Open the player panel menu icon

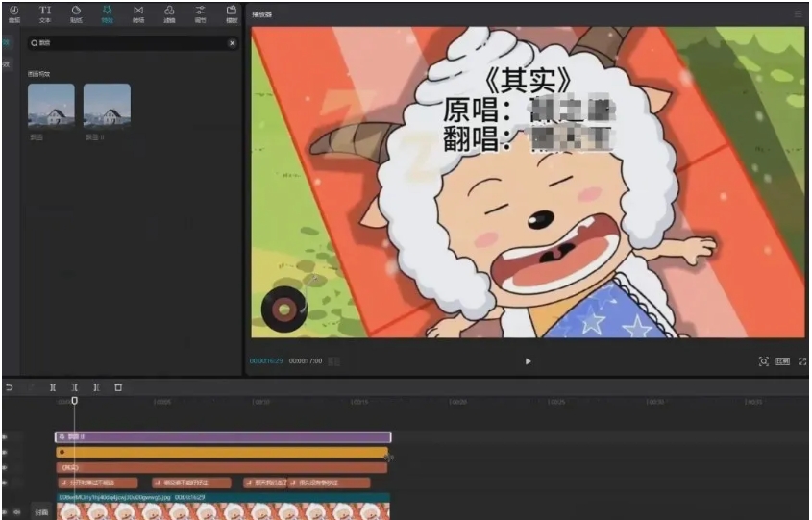[x=798, y=14]
